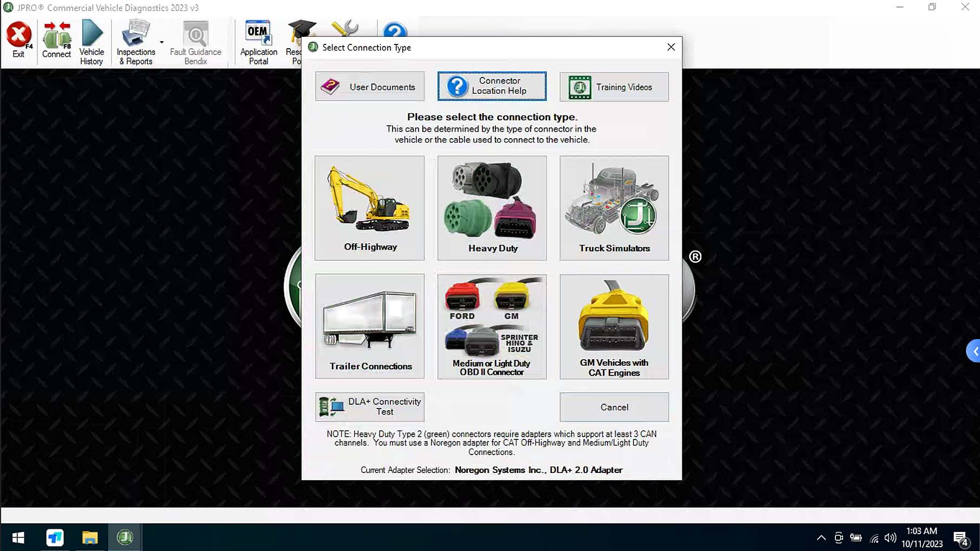Click JPRO icon on taskbar
Screen dimensions: 980x551
125,537
